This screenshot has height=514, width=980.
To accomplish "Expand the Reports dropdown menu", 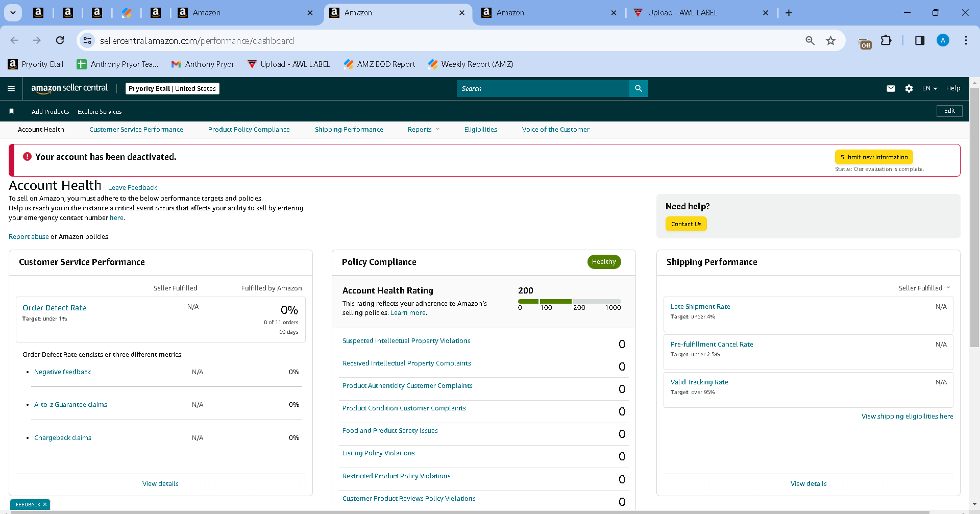I will (424, 130).
